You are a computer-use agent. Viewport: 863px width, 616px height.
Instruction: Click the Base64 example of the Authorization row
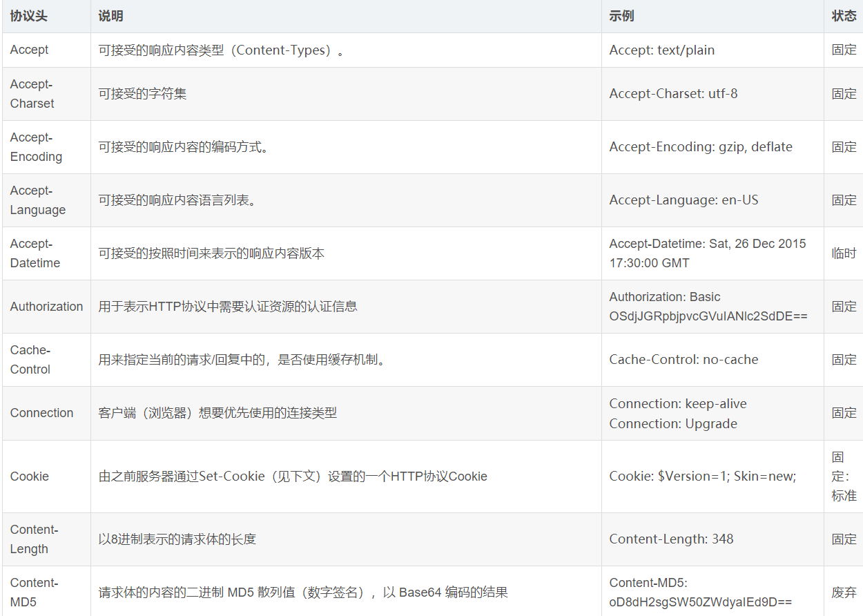point(708,316)
